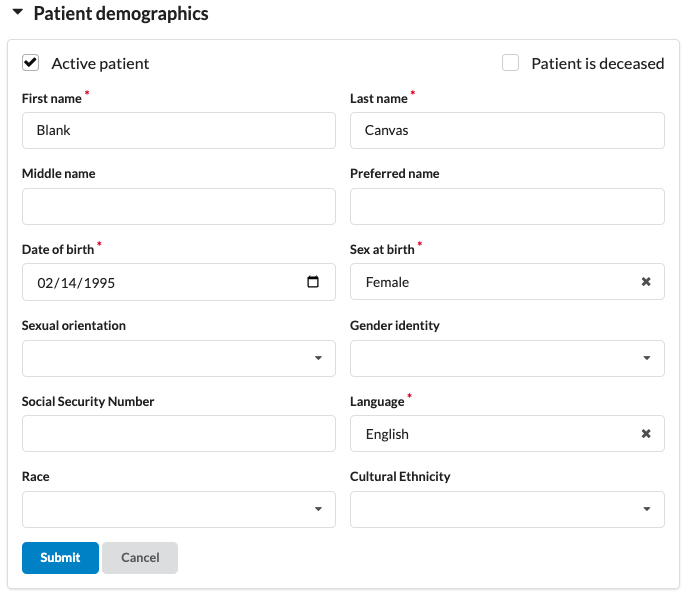Focus the First name field
Image resolution: width=687 pixels, height=595 pixels.
tap(178, 130)
